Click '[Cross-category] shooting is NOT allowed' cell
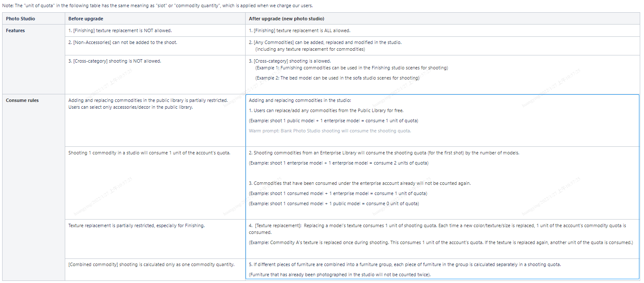Image resolution: width=644 pixels, height=283 pixels. coord(114,61)
